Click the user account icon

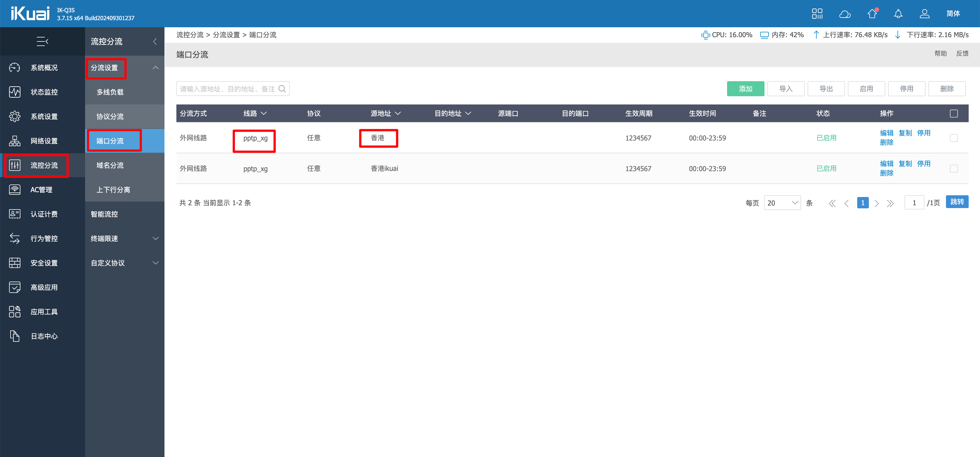point(924,14)
